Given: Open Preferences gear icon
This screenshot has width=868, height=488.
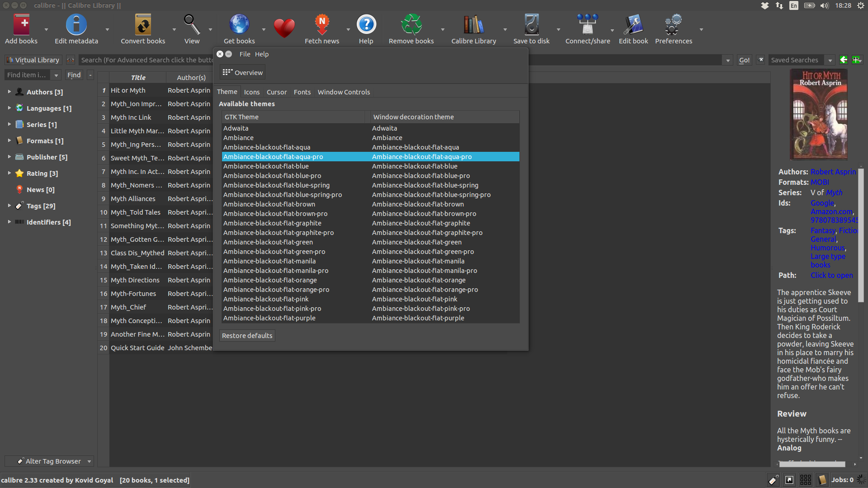Looking at the screenshot, I should [x=673, y=25].
